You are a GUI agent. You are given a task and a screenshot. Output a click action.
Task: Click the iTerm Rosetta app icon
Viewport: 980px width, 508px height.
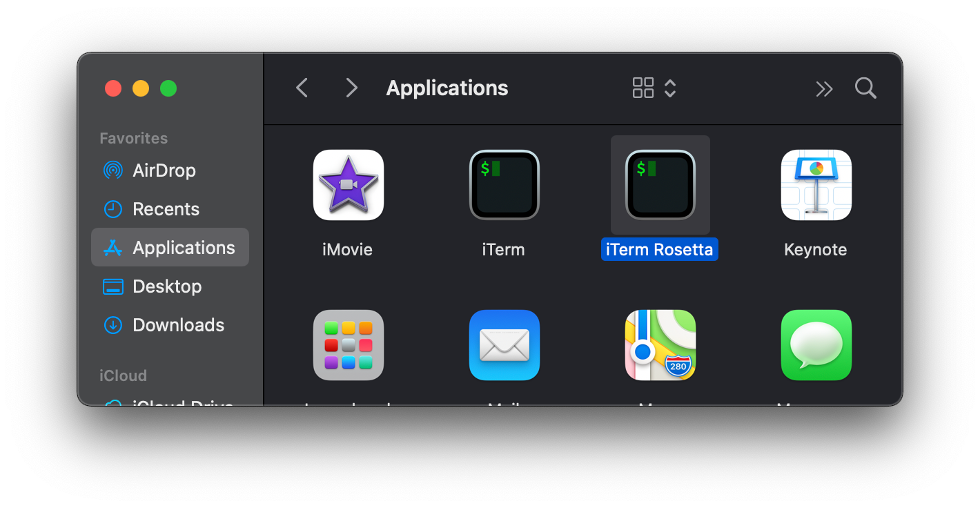pyautogui.click(x=660, y=185)
